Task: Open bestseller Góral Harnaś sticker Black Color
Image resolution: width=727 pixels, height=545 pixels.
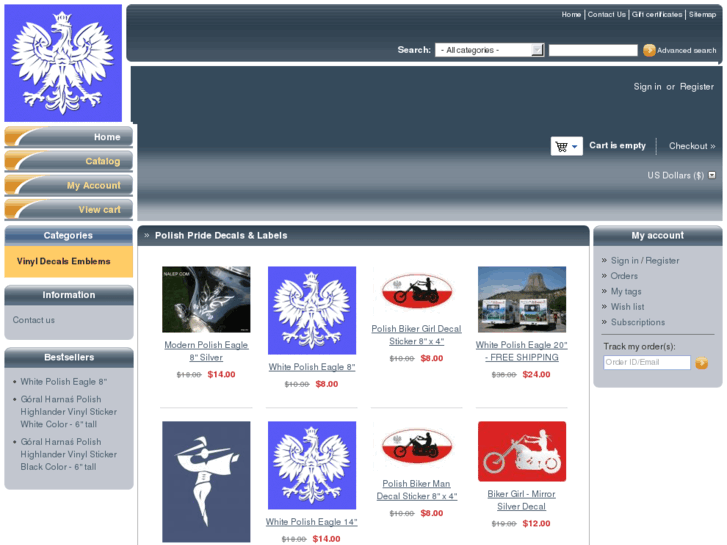Action: click(69, 454)
